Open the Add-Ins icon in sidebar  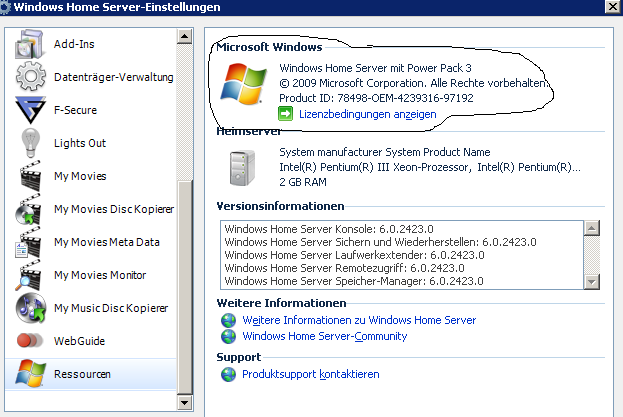(29, 44)
